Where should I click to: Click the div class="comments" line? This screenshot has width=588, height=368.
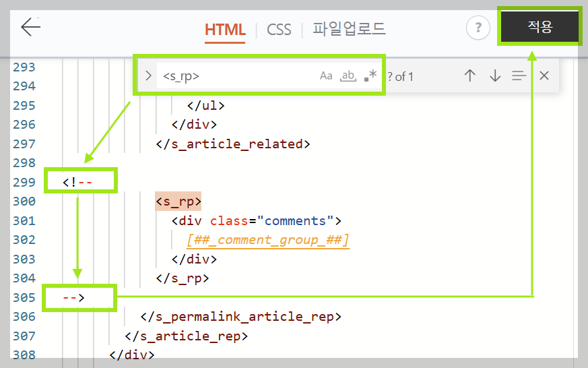click(257, 221)
